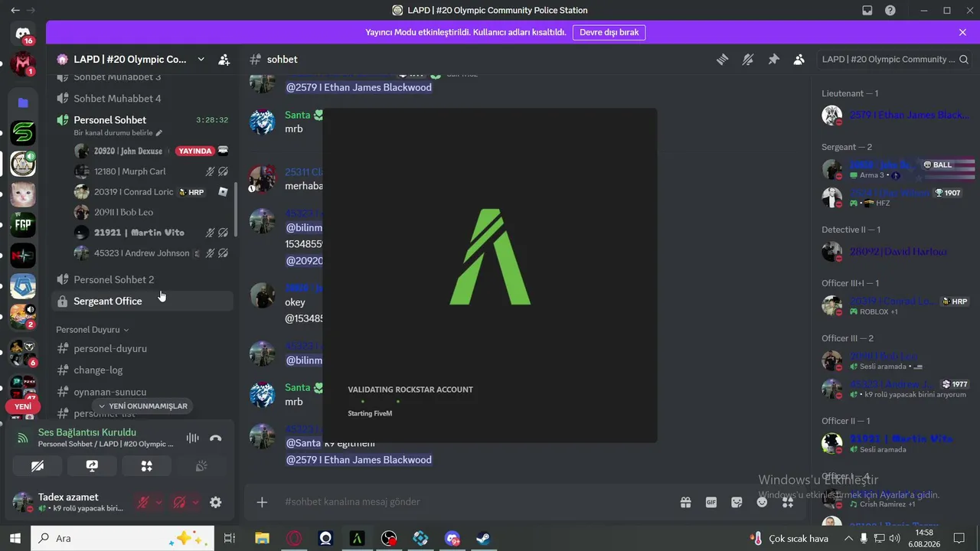Collapse the Personel Duyuru category
The image size is (980, 551).
tap(93, 330)
